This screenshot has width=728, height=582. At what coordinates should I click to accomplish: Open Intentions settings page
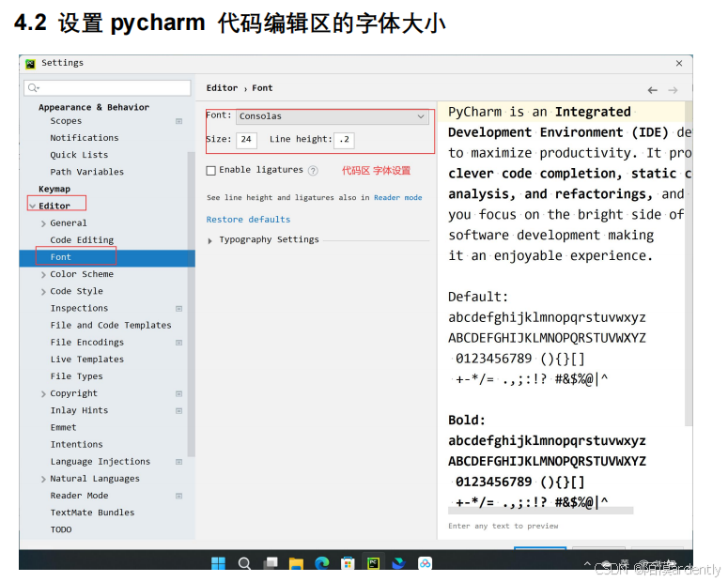(x=77, y=445)
